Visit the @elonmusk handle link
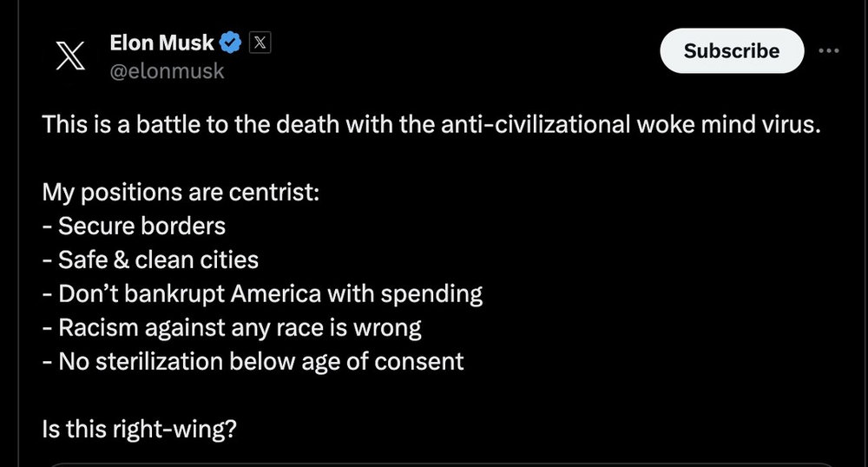The image size is (868, 467). pos(167,71)
